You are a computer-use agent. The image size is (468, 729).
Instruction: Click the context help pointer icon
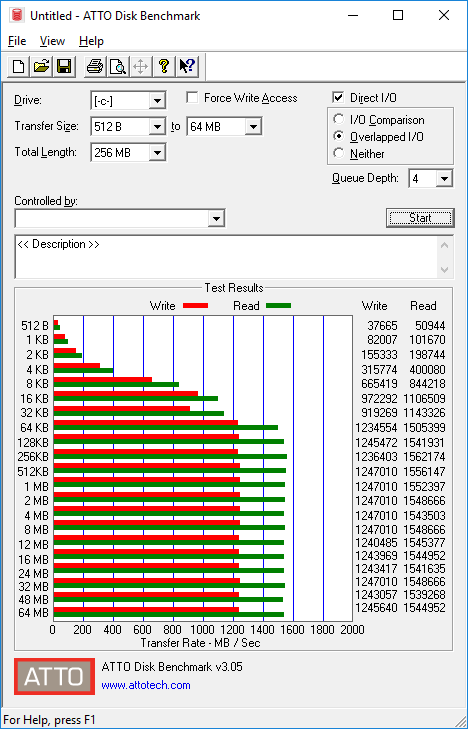coord(187,66)
